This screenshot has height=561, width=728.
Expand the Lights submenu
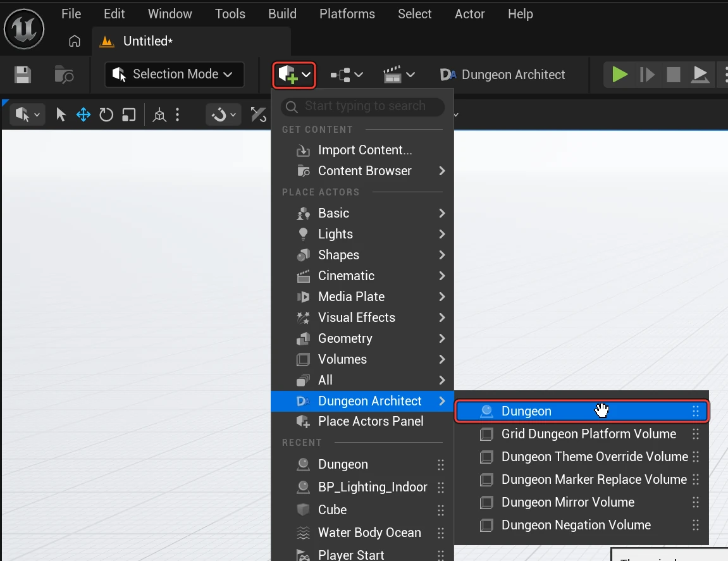362,234
